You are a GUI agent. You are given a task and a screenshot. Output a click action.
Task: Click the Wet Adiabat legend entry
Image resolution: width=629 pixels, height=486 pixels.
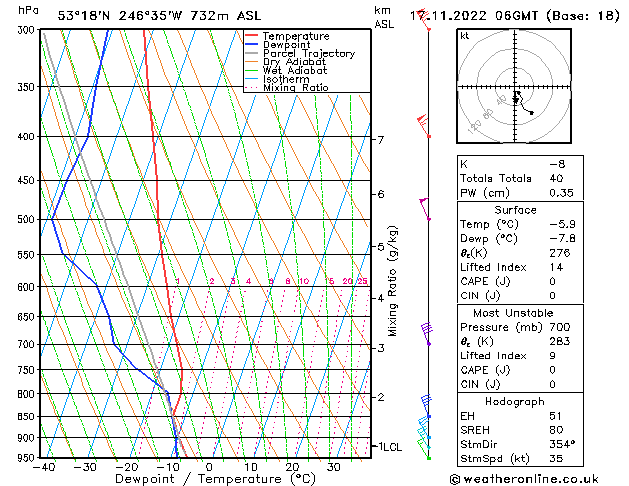286,70
